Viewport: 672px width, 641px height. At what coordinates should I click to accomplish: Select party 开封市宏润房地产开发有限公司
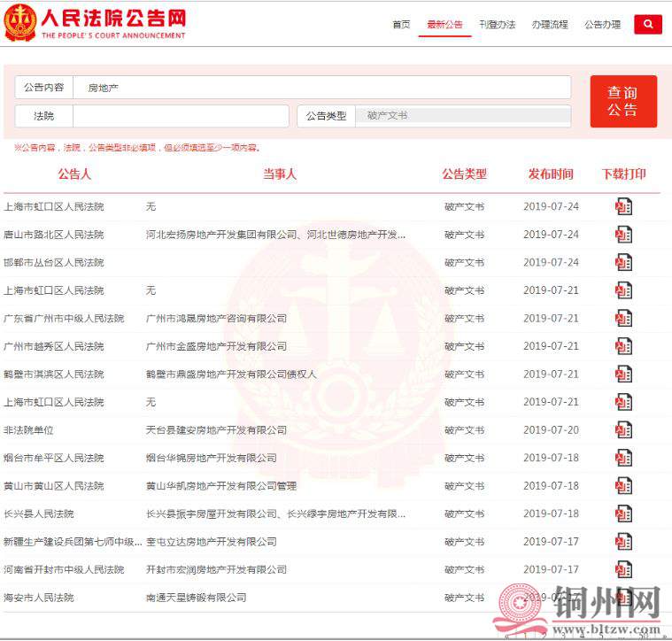216,569
